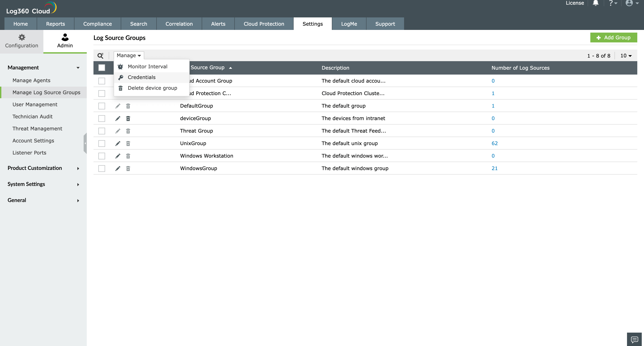Click the edit pencil for deviceGroup
Viewport: 644px width, 346px height.
118,118
